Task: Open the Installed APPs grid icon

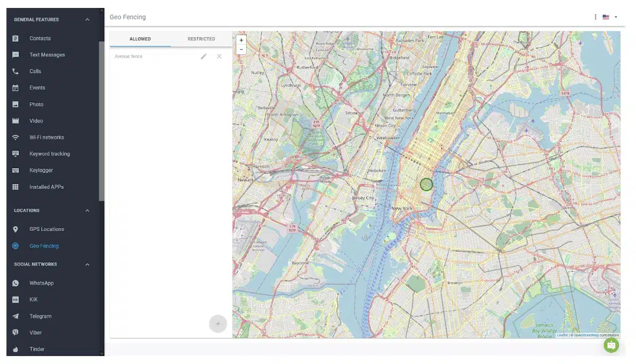Action: click(x=15, y=187)
